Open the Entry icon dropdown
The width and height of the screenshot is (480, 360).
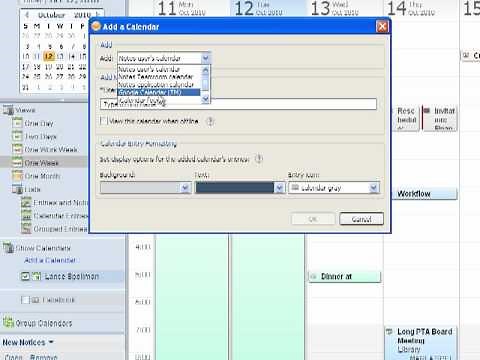click(374, 188)
